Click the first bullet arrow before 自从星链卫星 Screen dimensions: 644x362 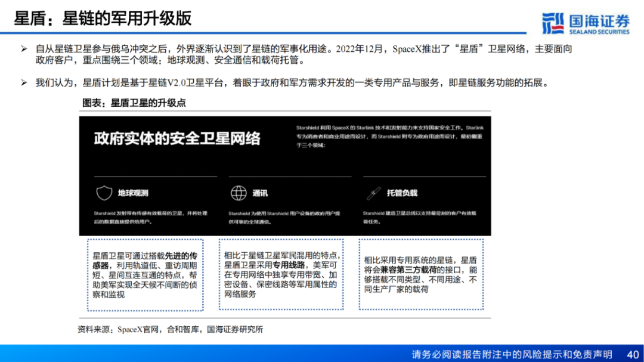click(x=24, y=49)
